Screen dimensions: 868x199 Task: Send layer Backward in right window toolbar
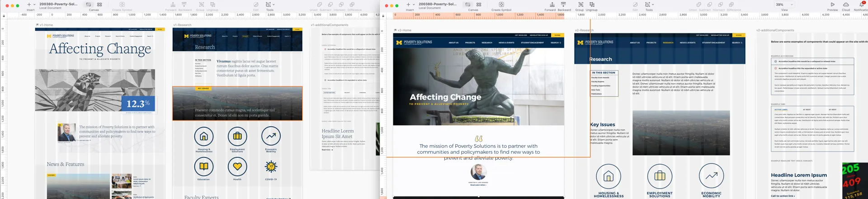point(564,5)
